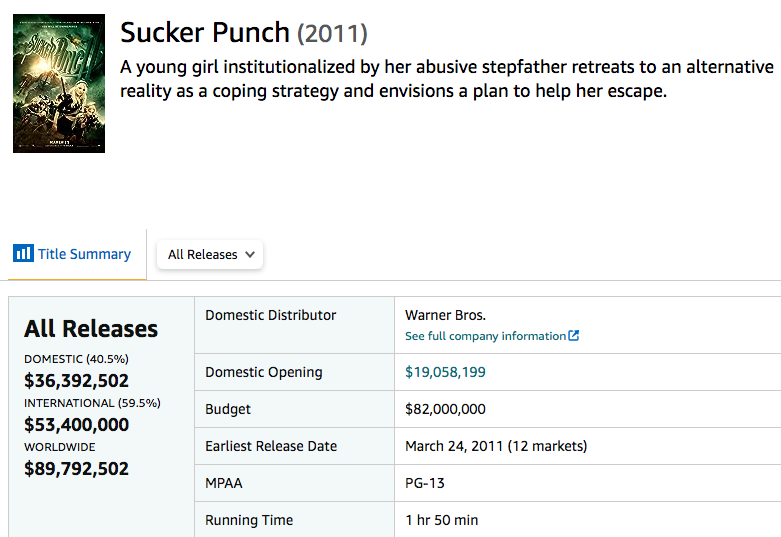Open the $19,058,199 domestic opening link
Image resolution: width=781 pixels, height=537 pixels.
[x=445, y=372]
